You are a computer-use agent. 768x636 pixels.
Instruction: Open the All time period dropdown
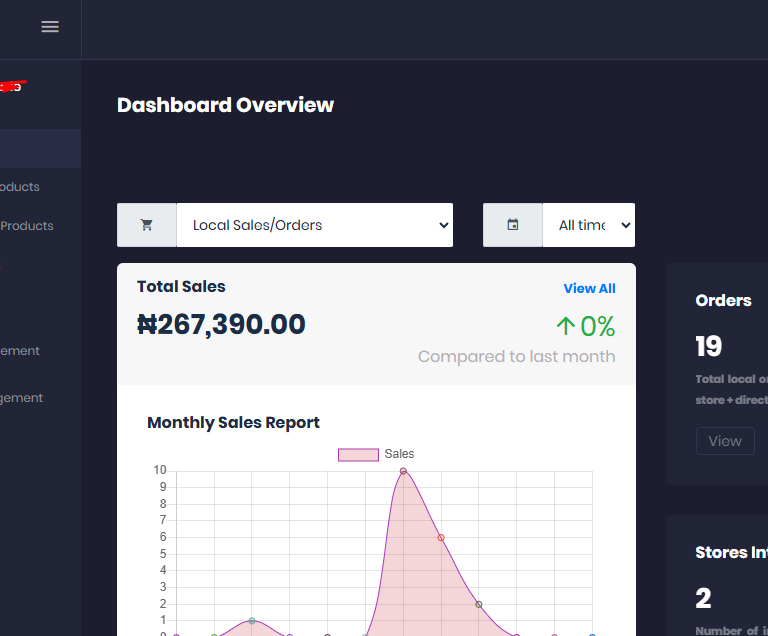pos(588,225)
